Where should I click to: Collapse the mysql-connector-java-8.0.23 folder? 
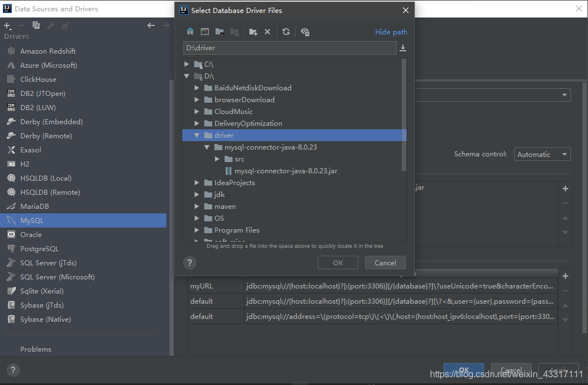pos(207,147)
